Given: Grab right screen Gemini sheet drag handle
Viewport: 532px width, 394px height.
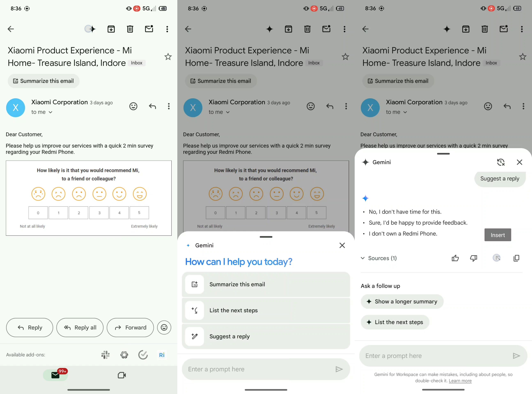Looking at the screenshot, I should point(443,154).
